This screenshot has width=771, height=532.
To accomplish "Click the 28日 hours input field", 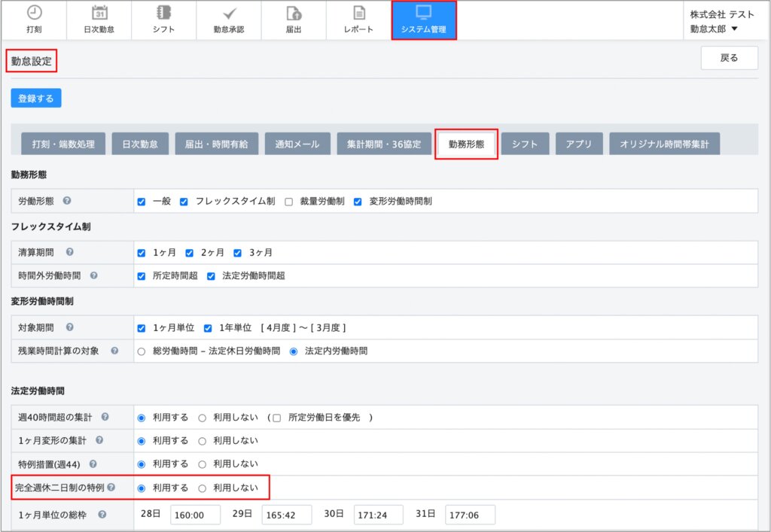I will pyautogui.click(x=195, y=515).
